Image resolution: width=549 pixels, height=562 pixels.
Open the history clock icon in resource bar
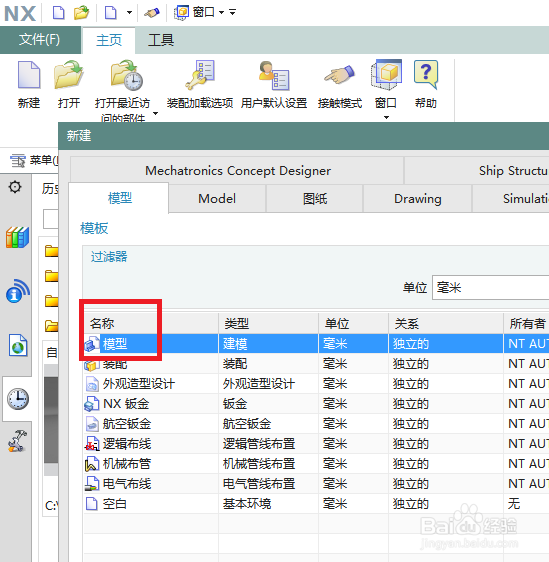coord(18,399)
